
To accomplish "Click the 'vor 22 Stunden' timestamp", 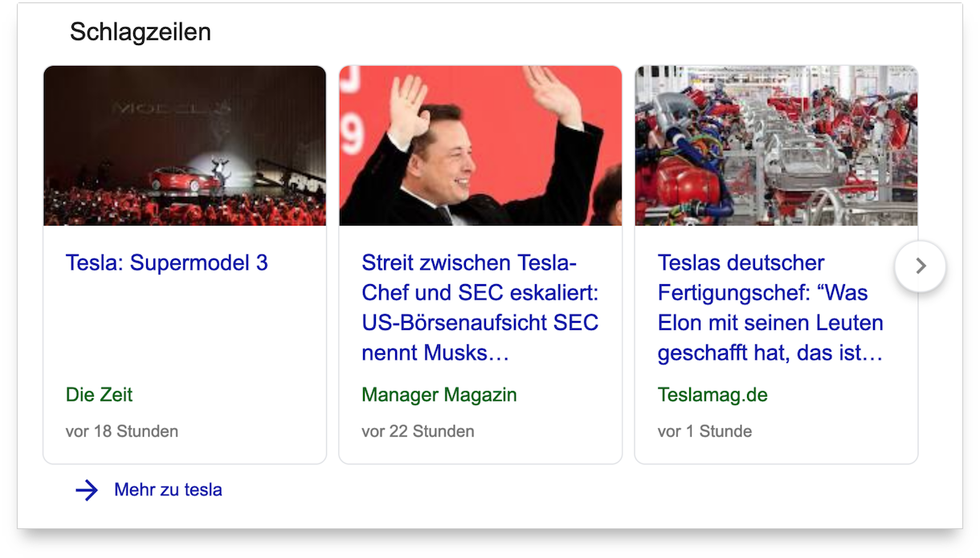I will coord(418,431).
